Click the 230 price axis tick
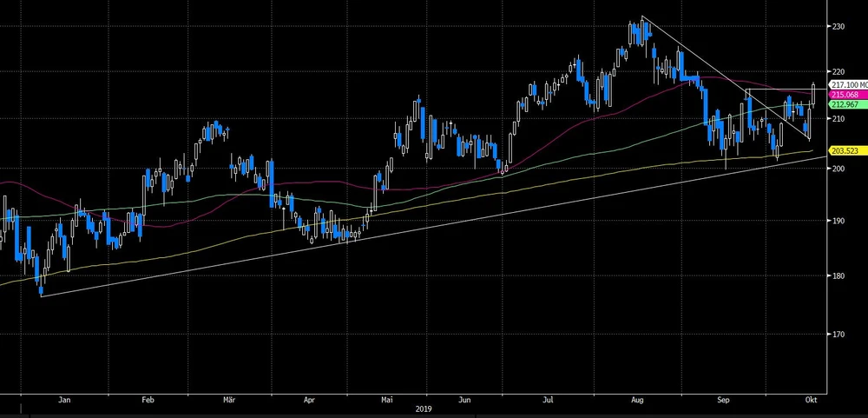868x418 pixels. tap(837, 26)
